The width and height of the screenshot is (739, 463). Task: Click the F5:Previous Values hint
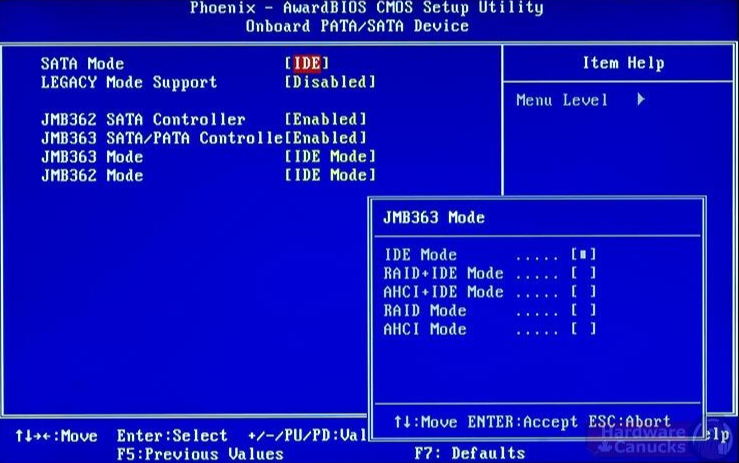(x=200, y=454)
